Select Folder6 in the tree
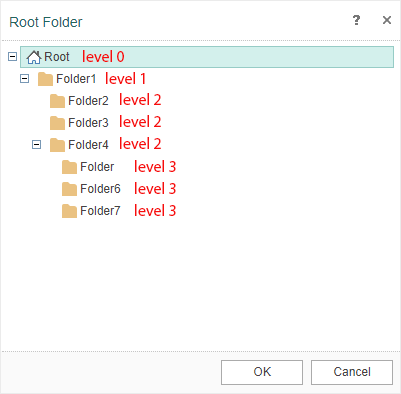 100,189
